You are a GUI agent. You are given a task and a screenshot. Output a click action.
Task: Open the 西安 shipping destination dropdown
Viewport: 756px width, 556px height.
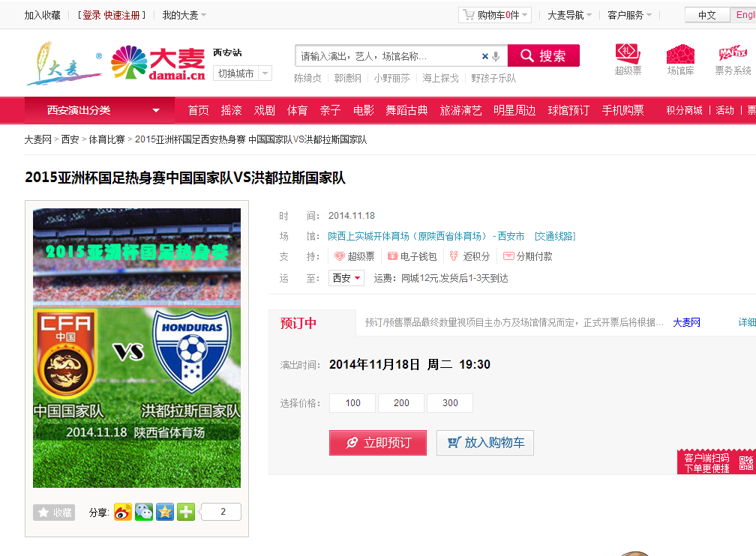[346, 278]
